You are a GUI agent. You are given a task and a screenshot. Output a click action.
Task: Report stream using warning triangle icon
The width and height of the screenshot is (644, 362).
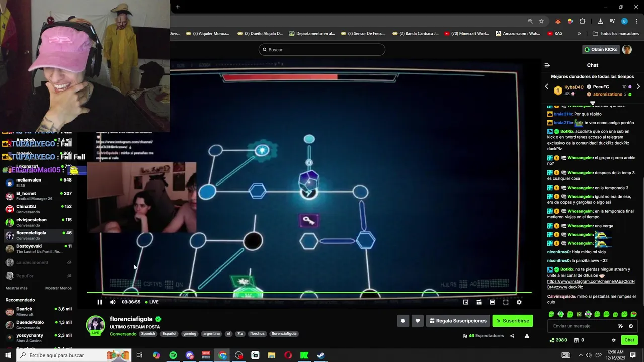pos(527,336)
